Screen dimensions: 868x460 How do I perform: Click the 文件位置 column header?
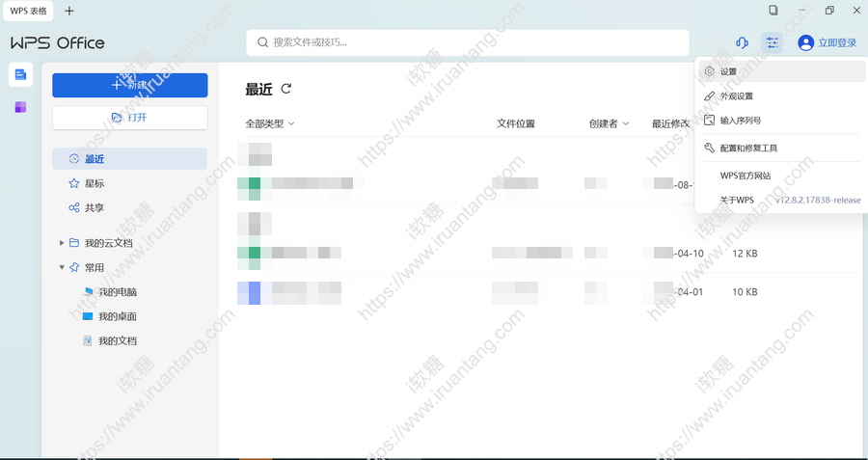(516, 123)
